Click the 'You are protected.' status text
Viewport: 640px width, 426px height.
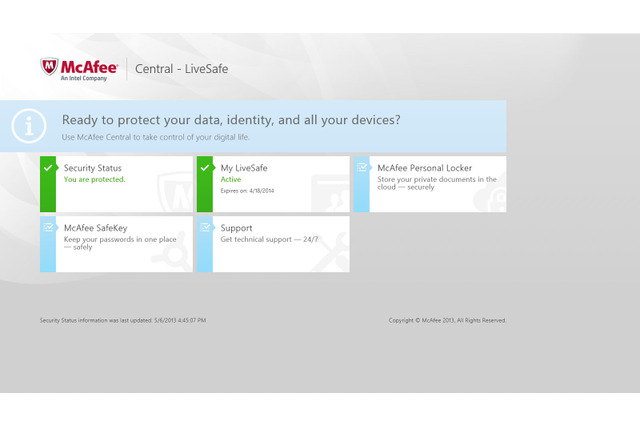coord(94,179)
